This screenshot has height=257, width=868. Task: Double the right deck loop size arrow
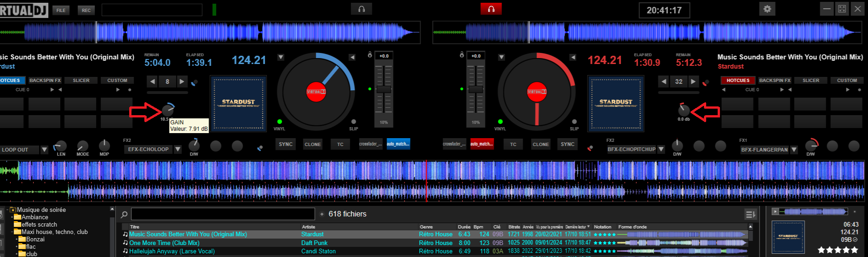coord(693,82)
